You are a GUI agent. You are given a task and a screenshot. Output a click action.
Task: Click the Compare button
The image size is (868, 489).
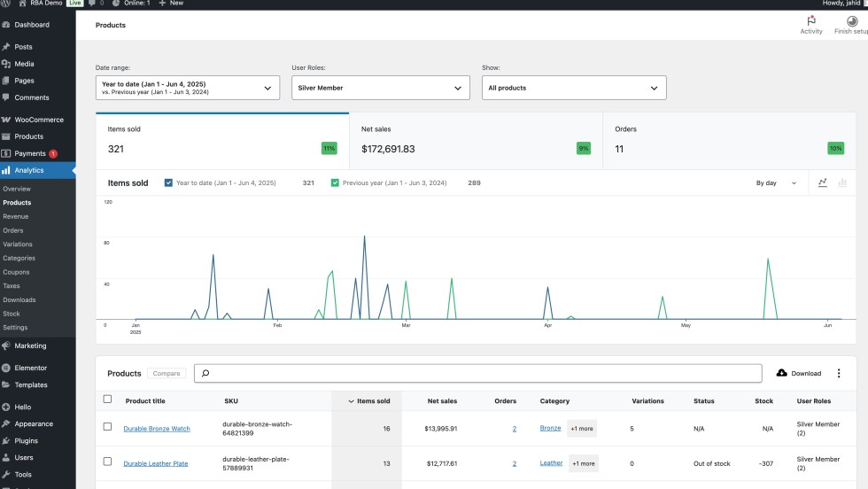coord(167,373)
